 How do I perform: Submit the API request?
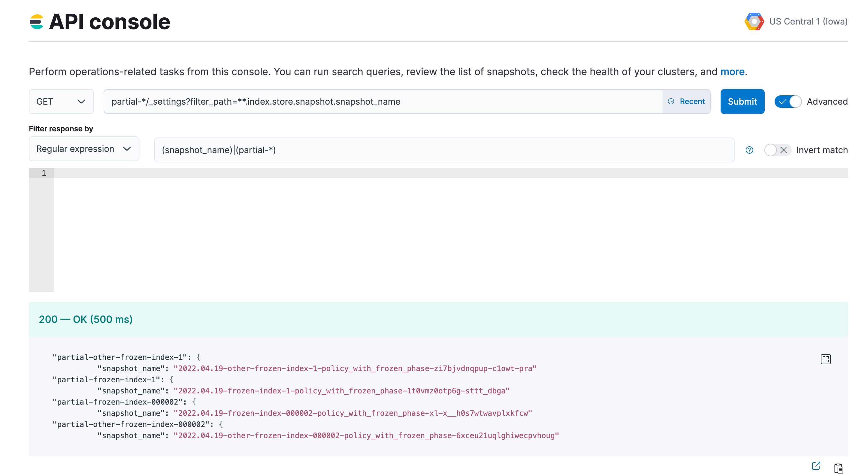[742, 101]
